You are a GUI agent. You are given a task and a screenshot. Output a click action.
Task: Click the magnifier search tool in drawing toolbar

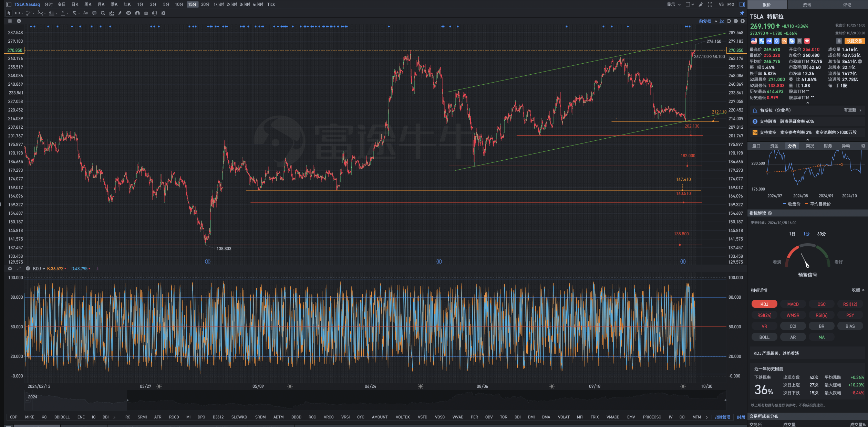[x=103, y=13]
